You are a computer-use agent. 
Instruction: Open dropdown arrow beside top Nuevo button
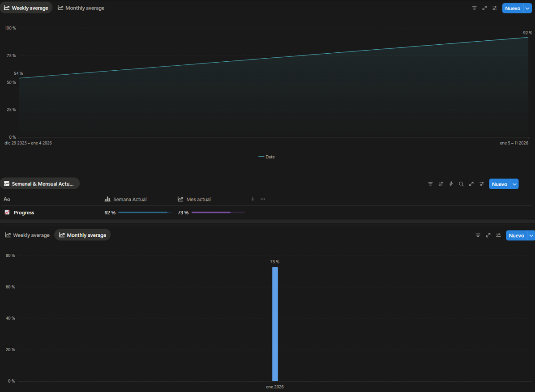tap(527, 9)
